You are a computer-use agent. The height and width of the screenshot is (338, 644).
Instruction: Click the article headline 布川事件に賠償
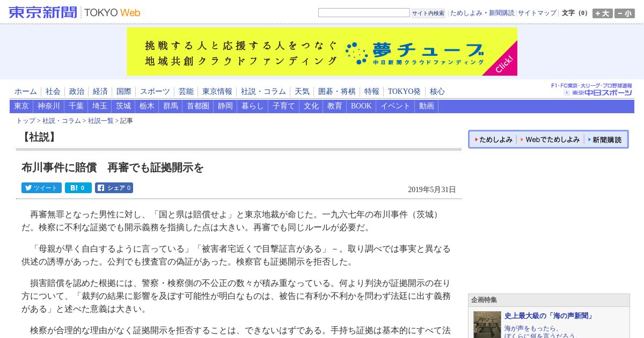tap(113, 168)
